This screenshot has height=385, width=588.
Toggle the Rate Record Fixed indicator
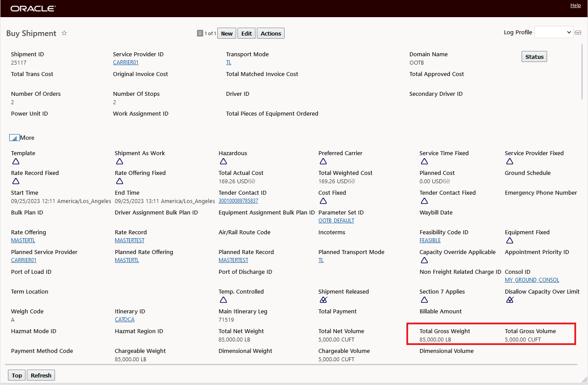16,181
